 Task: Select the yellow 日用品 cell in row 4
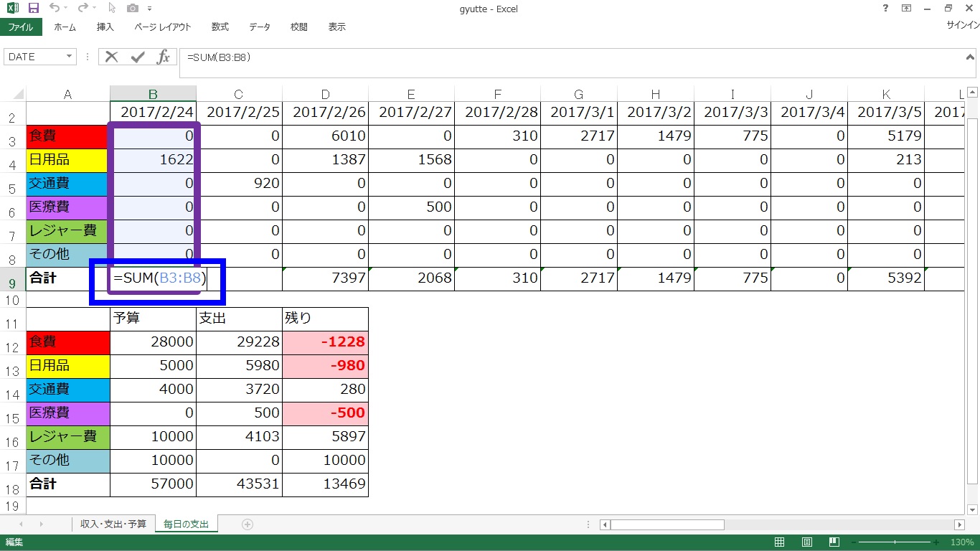[68, 160]
